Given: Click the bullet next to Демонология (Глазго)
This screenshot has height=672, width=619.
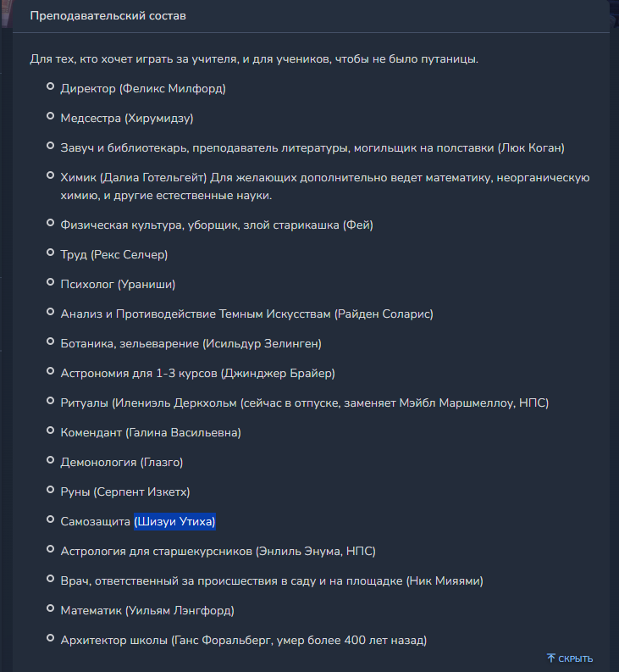Looking at the screenshot, I should pyautogui.click(x=50, y=460).
